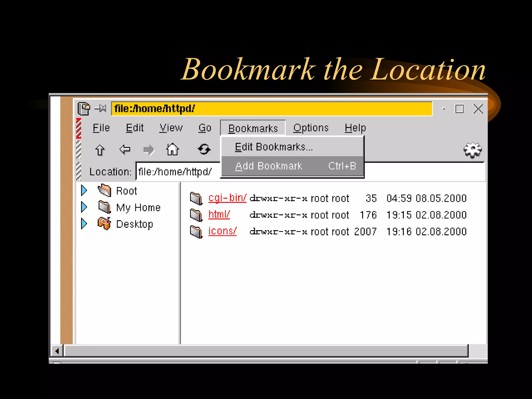The width and height of the screenshot is (532, 399).
Task: Click the 19:16 02.08.2000 date text
Action: (x=427, y=232)
